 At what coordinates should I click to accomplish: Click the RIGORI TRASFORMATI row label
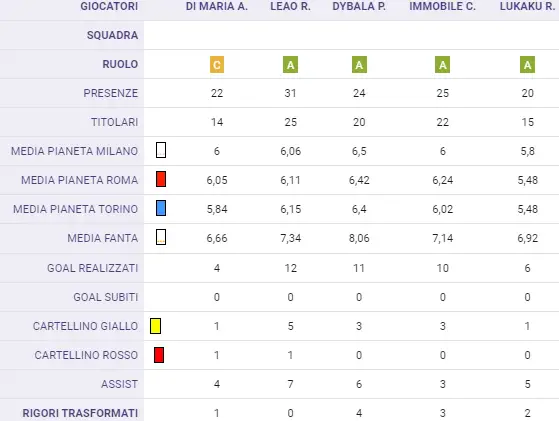80,413
